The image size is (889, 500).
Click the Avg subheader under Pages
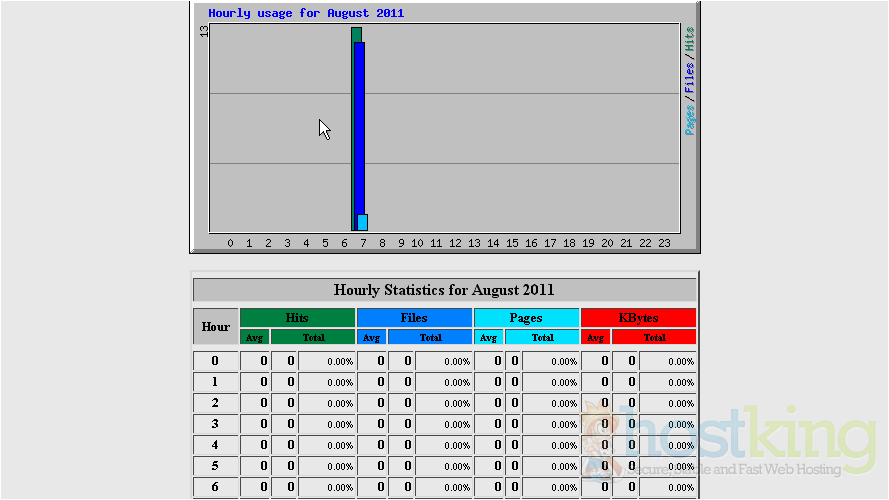(488, 338)
